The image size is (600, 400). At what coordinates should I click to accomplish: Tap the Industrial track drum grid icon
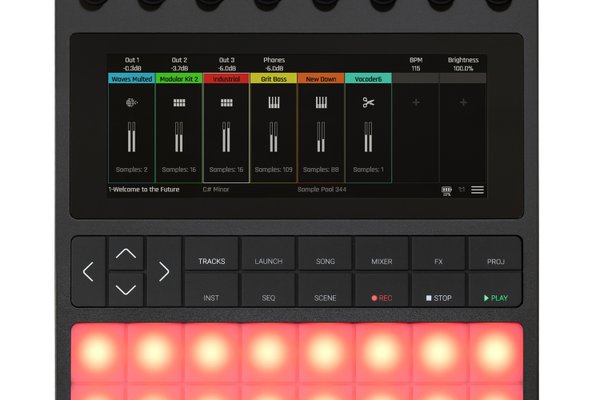227,103
